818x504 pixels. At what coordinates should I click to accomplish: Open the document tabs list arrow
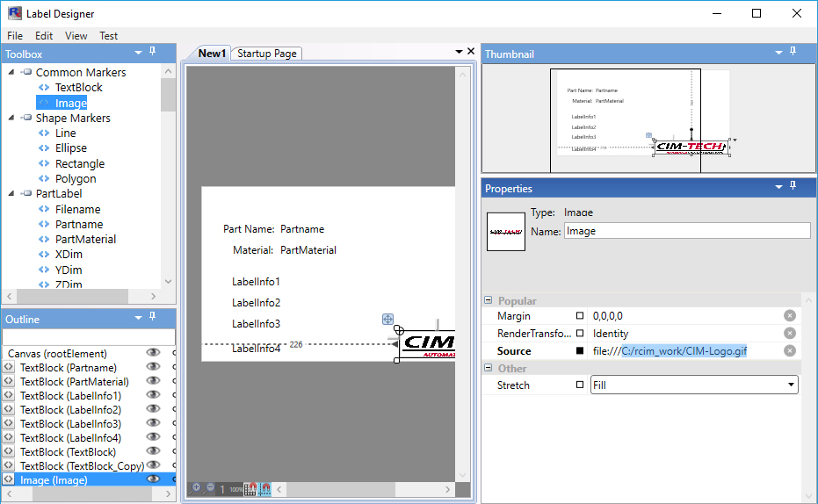(459, 52)
